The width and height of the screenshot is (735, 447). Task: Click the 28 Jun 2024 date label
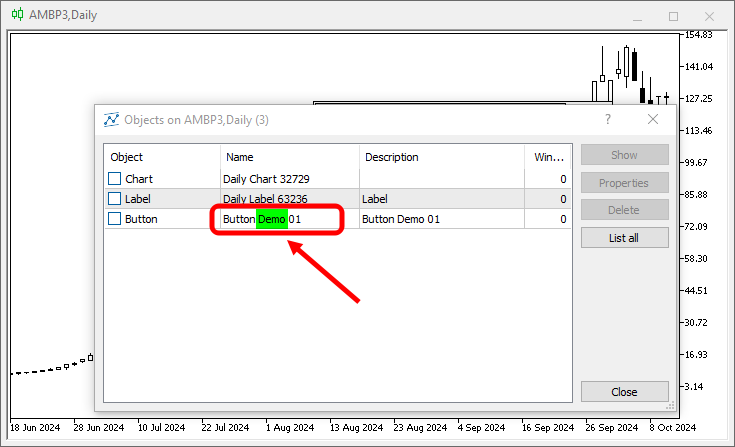tap(98, 427)
